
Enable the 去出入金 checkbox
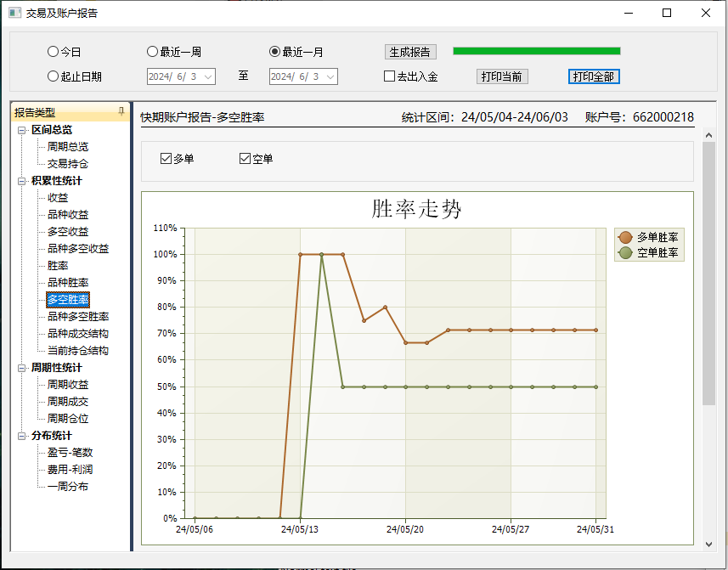pyautogui.click(x=390, y=76)
